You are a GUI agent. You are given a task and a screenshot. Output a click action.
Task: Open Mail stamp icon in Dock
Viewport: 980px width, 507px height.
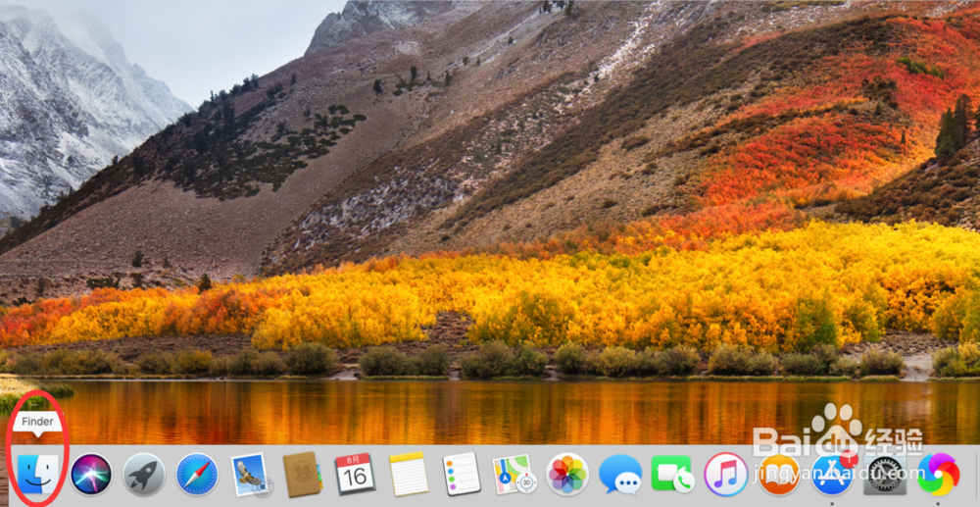tap(251, 475)
